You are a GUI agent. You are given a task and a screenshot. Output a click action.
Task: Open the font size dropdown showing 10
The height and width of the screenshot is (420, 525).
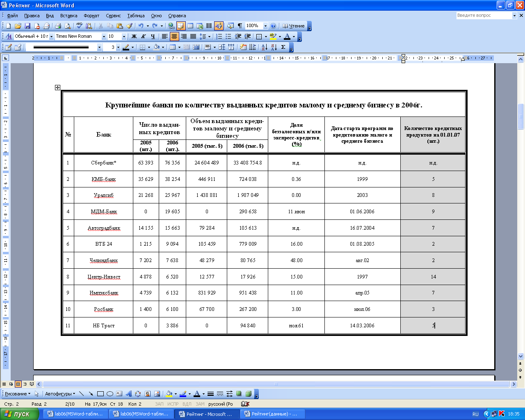(x=124, y=37)
